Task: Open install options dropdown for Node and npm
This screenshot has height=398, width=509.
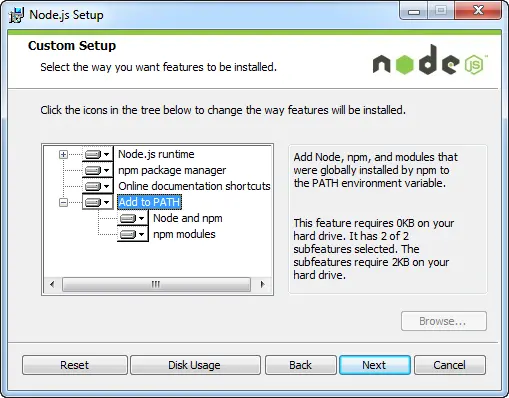Action: pos(142,218)
